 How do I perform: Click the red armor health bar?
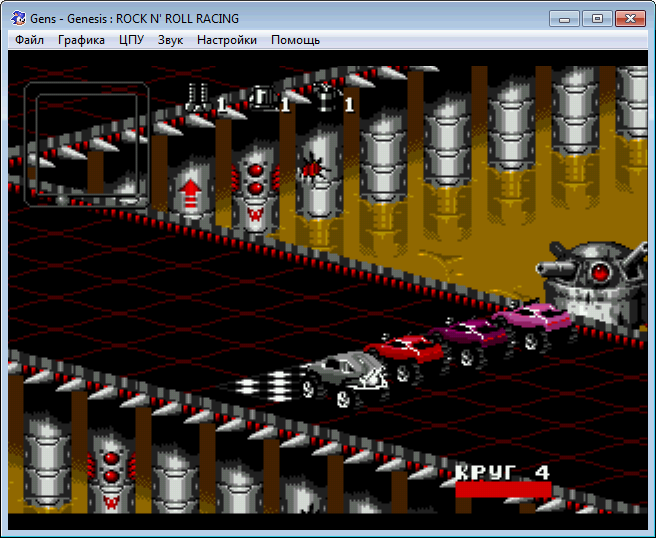[x=503, y=490]
